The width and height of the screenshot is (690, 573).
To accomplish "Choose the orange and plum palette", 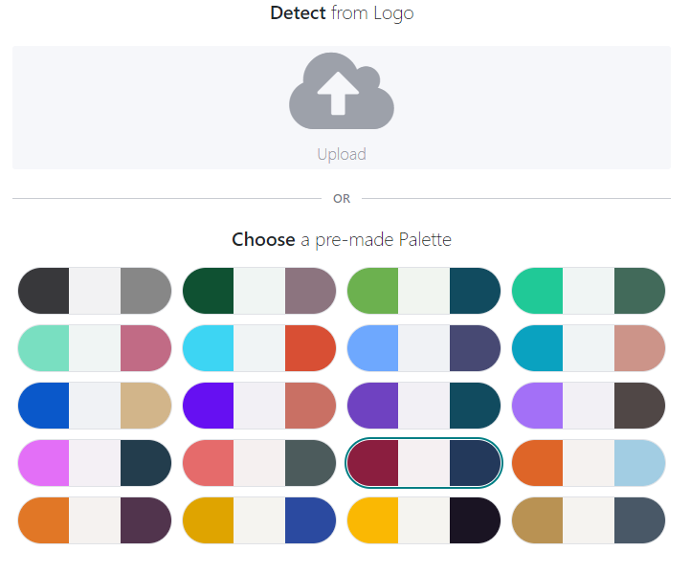I will (95, 520).
